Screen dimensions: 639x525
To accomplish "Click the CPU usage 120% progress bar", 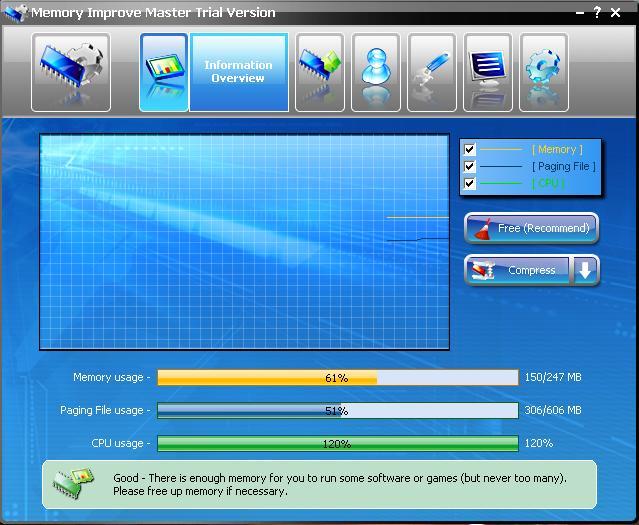I will [338, 443].
